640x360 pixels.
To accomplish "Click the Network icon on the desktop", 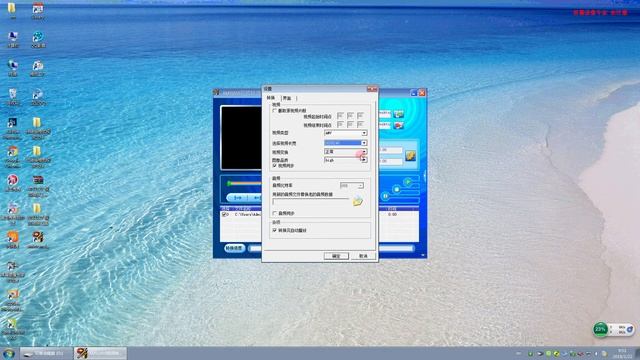I will [x=13, y=68].
